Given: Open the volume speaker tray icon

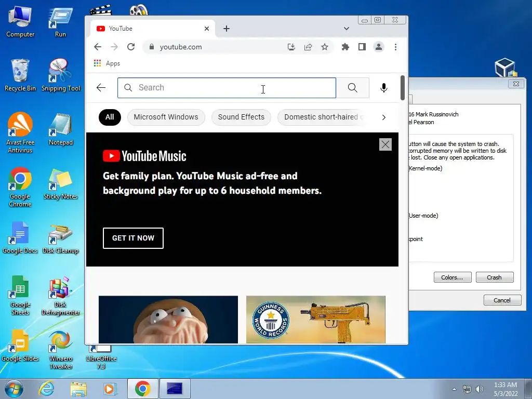Looking at the screenshot, I should (480, 389).
